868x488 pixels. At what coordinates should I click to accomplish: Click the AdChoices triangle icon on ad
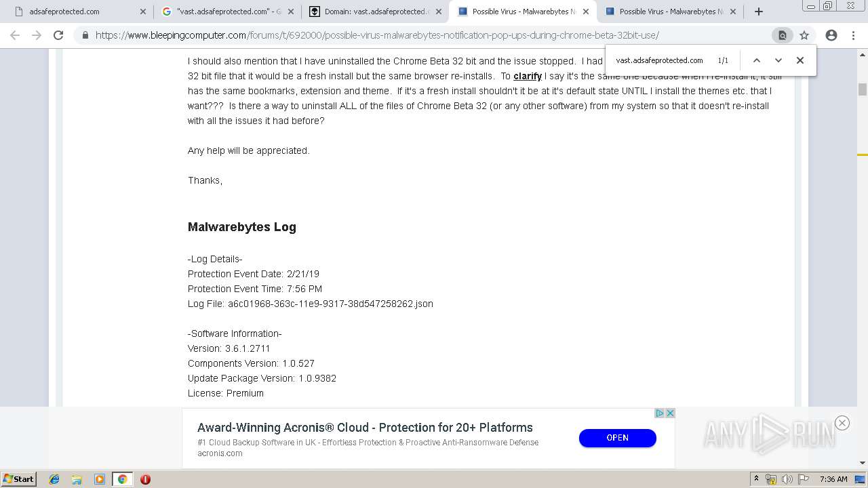(659, 413)
